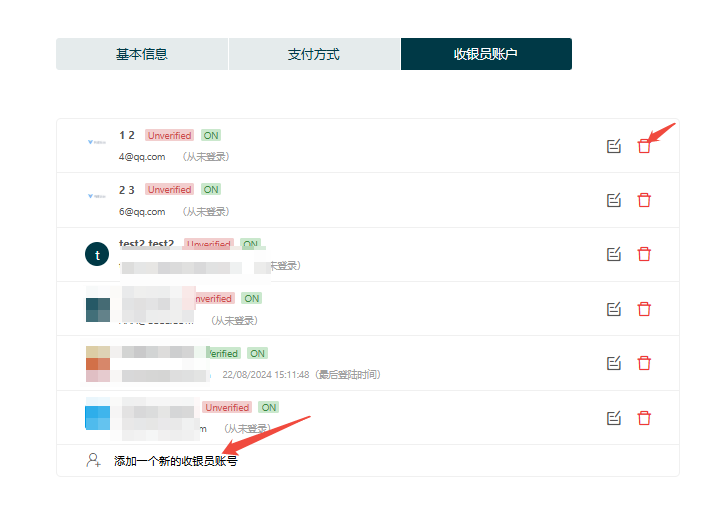The image size is (708, 505).
Task: Click ON badge for account 2 3
Action: (211, 190)
